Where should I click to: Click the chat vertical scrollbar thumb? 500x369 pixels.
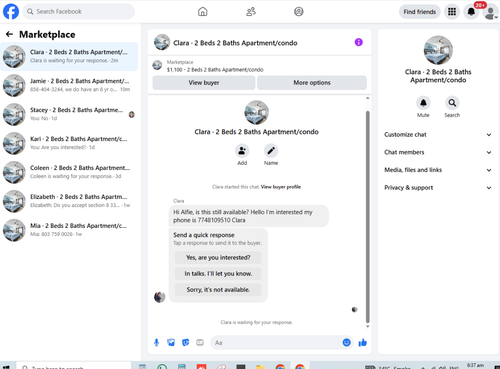point(368,217)
